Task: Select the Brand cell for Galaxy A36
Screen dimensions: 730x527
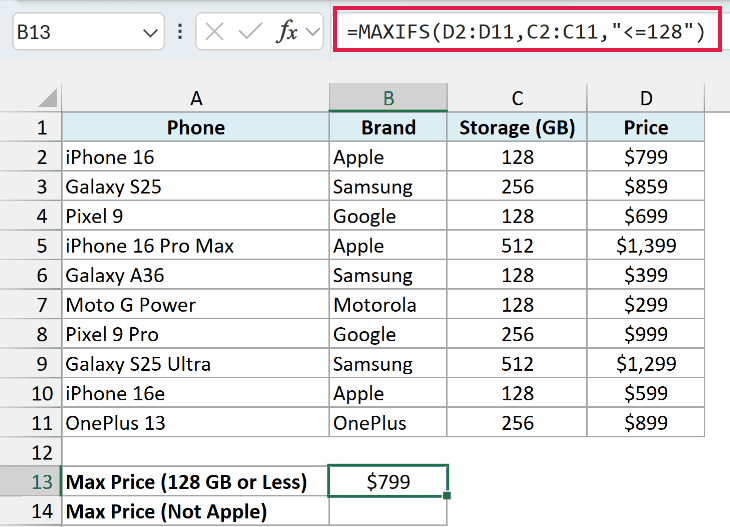Action: [x=388, y=275]
